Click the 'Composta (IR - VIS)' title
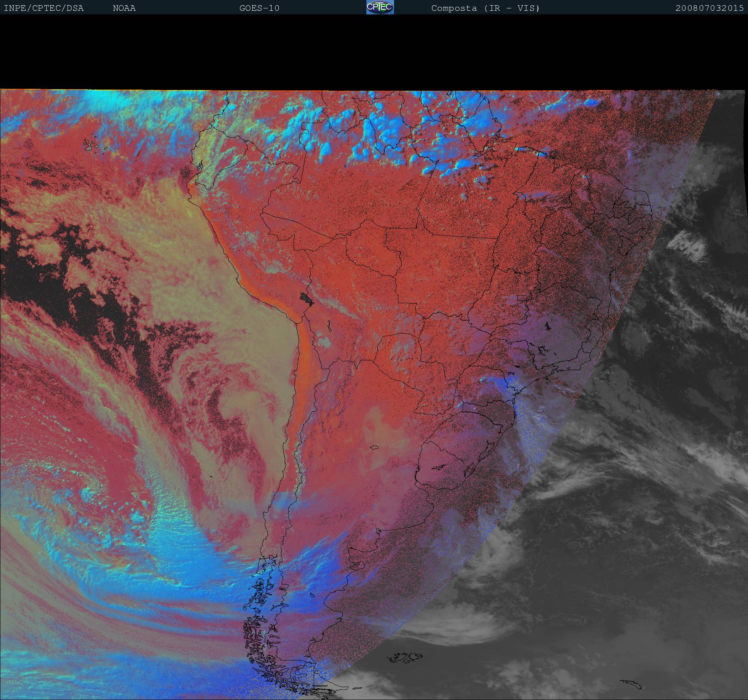748x700 pixels. tap(486, 8)
